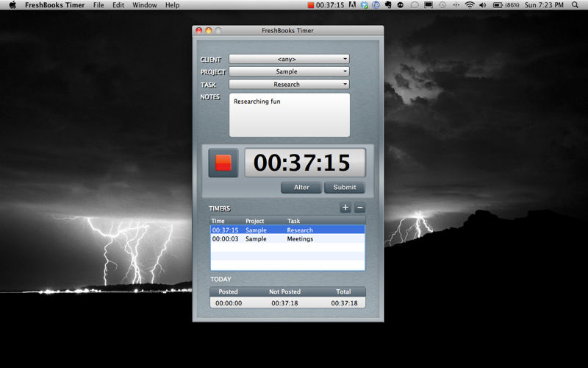Screen dimensions: 588x368
Task: Open Spotlight search magnifier
Action: coord(575,5)
